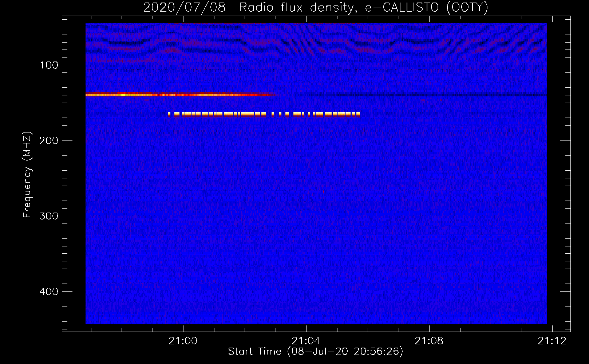Click the dashed yellow-white burst band near 165 MHz
Viewport: 589px width, 364px height.
point(264,114)
